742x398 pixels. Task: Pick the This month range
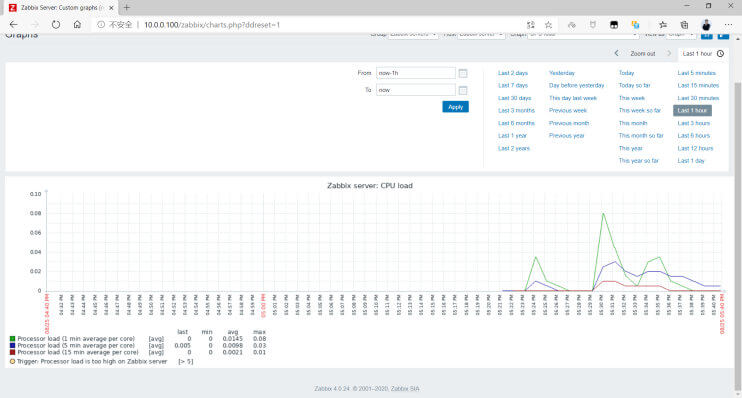coord(633,123)
